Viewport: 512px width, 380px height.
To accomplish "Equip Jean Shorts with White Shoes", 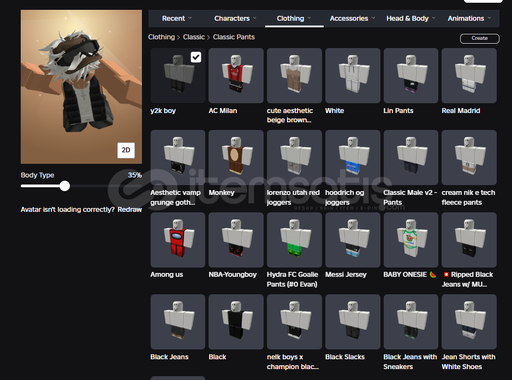I will point(469,322).
